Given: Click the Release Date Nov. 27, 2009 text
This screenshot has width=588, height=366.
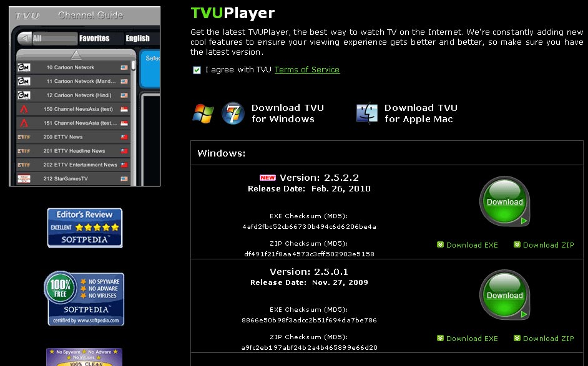Looking at the screenshot, I should [309, 282].
